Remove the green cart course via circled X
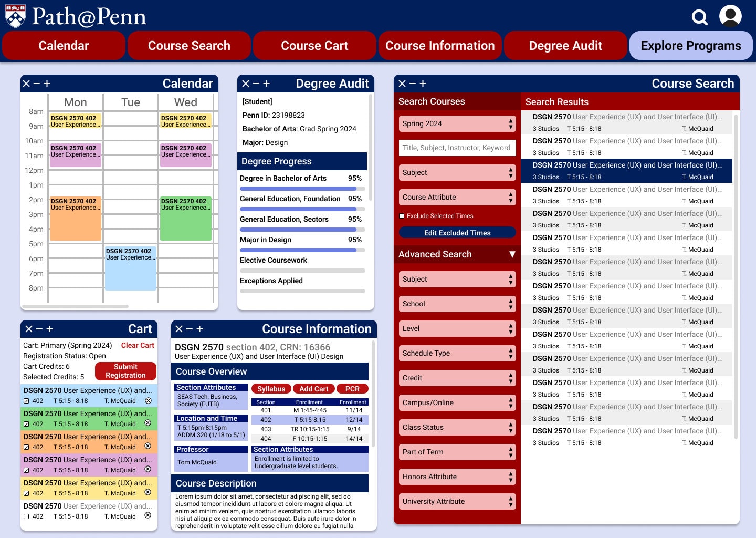Image resolution: width=756 pixels, height=538 pixels. (148, 423)
